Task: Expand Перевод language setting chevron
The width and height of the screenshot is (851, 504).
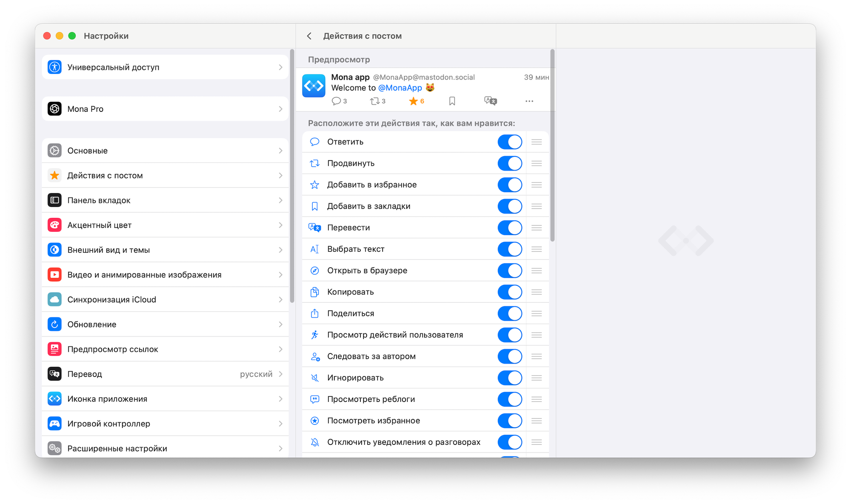Action: pos(280,374)
